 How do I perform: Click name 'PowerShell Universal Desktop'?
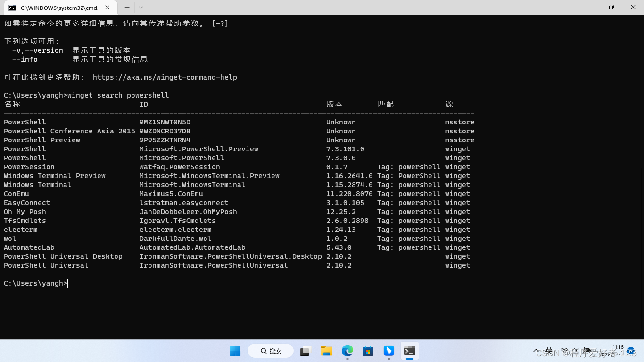[x=63, y=256]
